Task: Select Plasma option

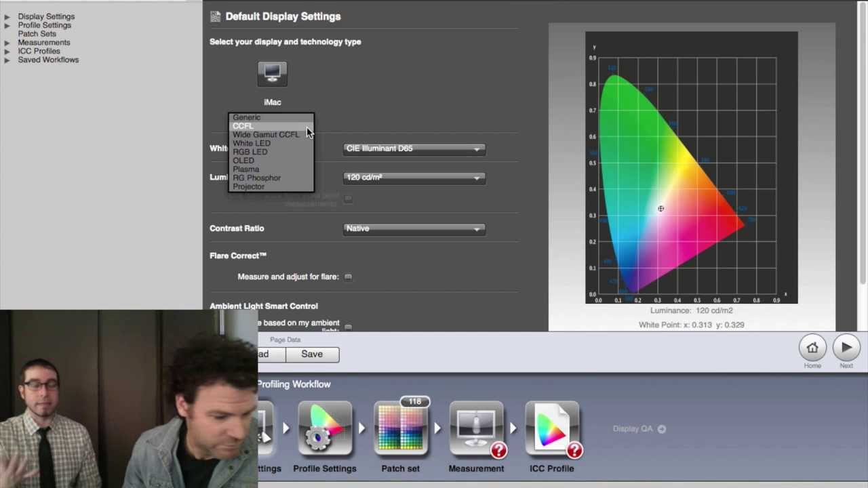Action: (x=271, y=169)
